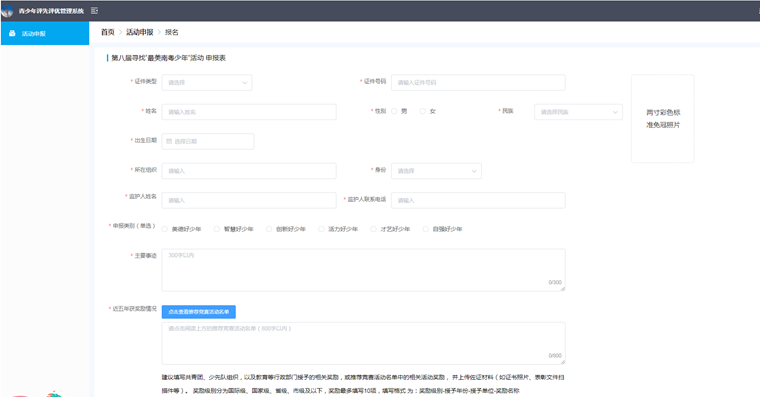760x397 pixels.
Task: Click the dropdown arrow of 证件类型
Action: point(245,83)
